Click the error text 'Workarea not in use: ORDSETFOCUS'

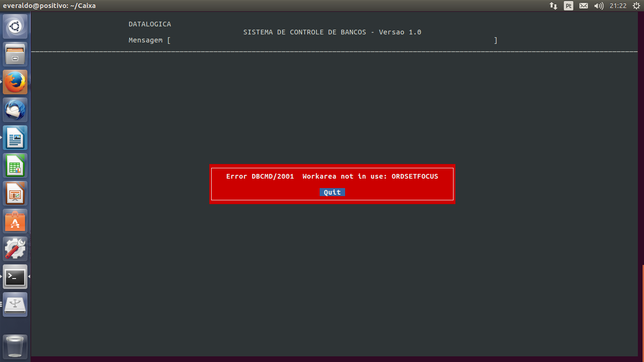point(370,176)
